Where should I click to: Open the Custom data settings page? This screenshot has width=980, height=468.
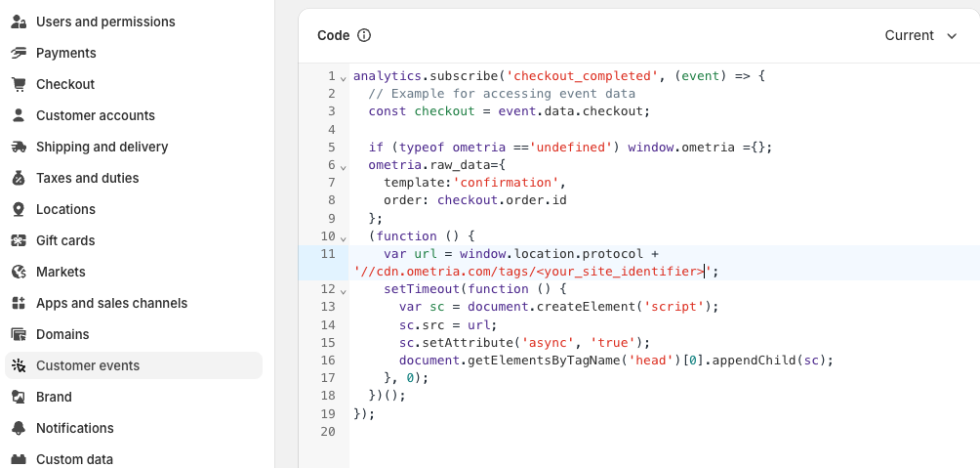click(74, 459)
